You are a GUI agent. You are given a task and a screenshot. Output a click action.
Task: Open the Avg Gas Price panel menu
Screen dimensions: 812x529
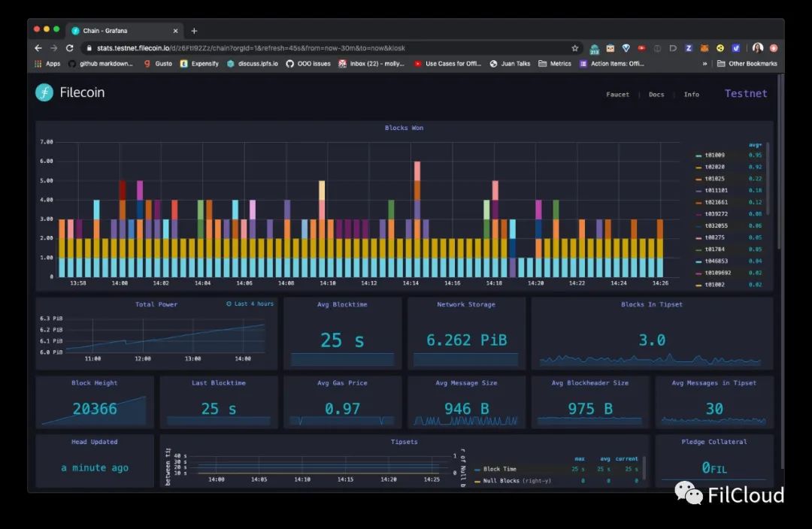pyautogui.click(x=342, y=383)
